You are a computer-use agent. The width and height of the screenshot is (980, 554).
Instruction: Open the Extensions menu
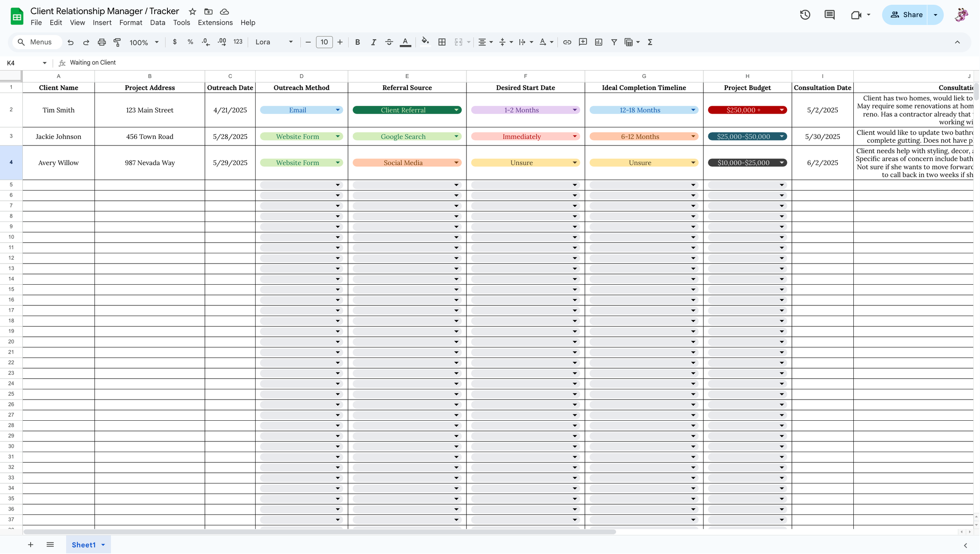click(x=215, y=23)
